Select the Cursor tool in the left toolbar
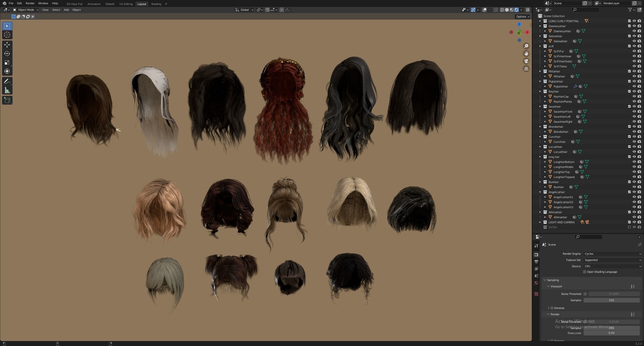The image size is (644, 346). pyautogui.click(x=7, y=35)
